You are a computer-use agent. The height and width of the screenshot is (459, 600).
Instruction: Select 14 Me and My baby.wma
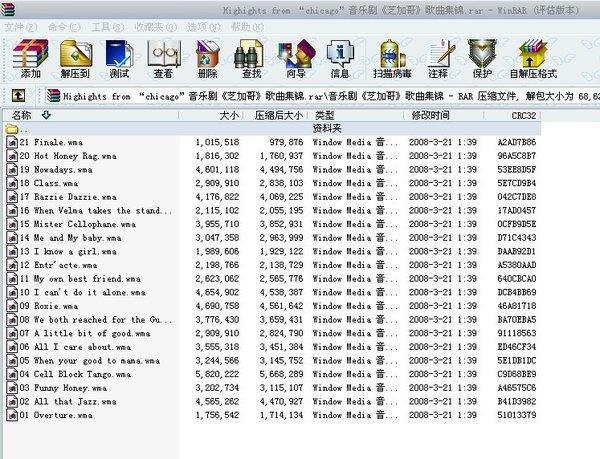(x=70, y=238)
